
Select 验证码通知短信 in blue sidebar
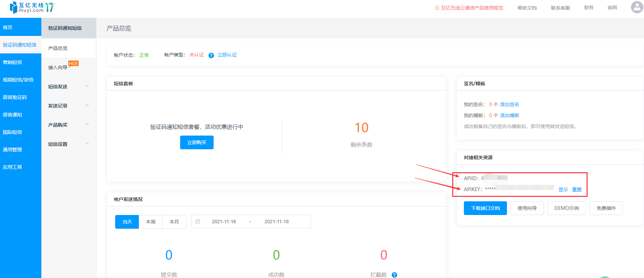point(21,45)
